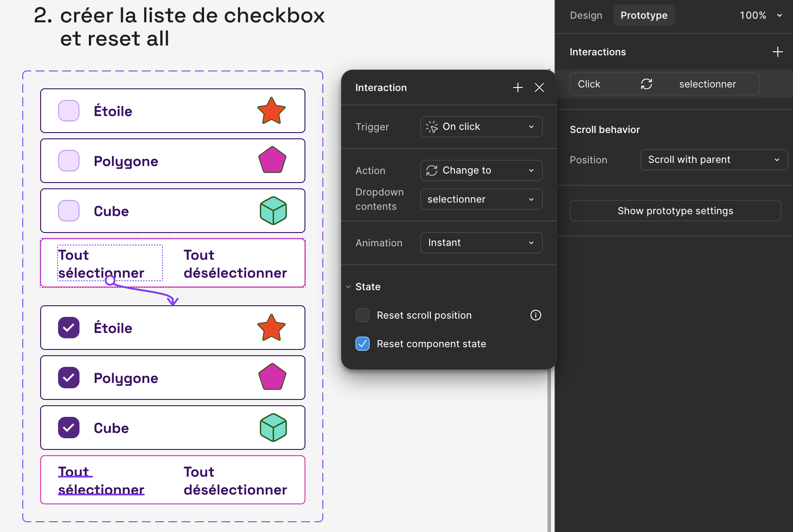Click the prototype connection node circle

coord(110,280)
